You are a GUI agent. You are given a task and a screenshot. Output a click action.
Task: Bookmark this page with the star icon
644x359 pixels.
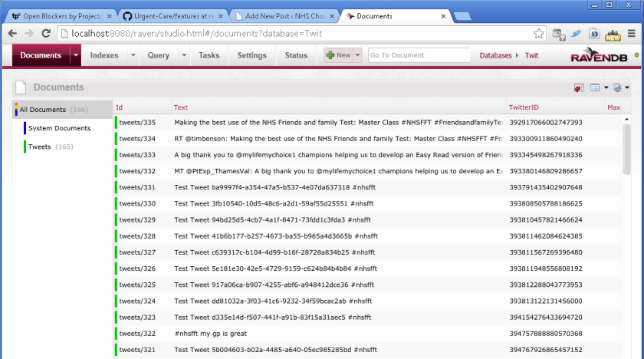(539, 34)
